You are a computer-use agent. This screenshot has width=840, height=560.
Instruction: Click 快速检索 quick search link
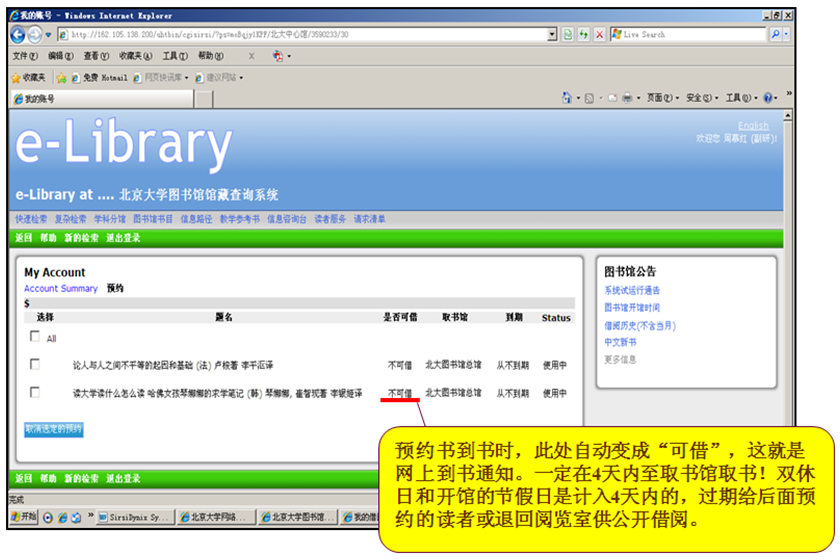pos(31,219)
